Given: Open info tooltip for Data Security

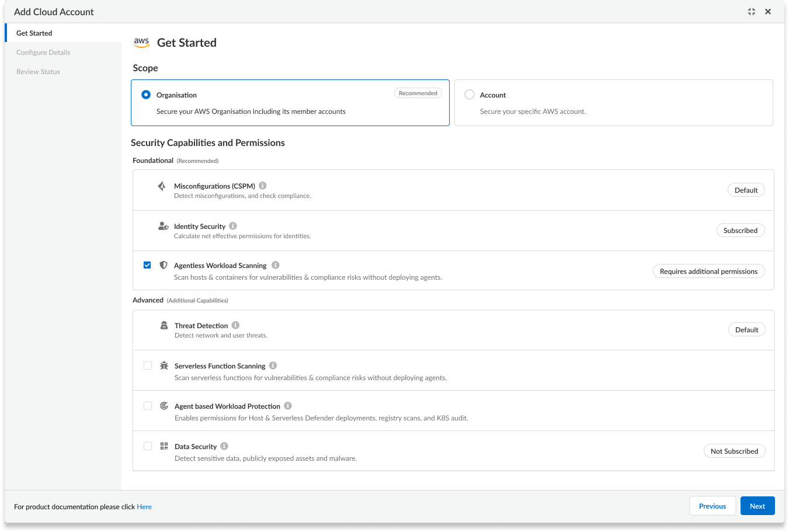Looking at the screenshot, I should pyautogui.click(x=224, y=446).
